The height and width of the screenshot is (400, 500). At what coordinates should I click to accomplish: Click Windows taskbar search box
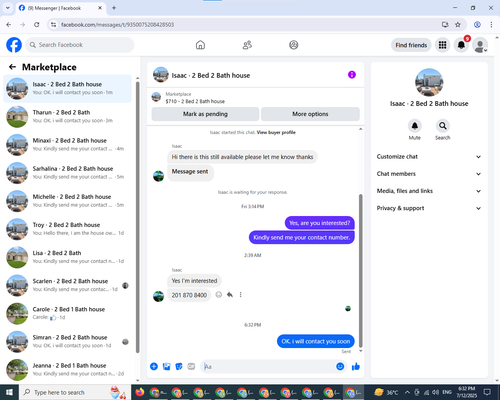coord(75,392)
